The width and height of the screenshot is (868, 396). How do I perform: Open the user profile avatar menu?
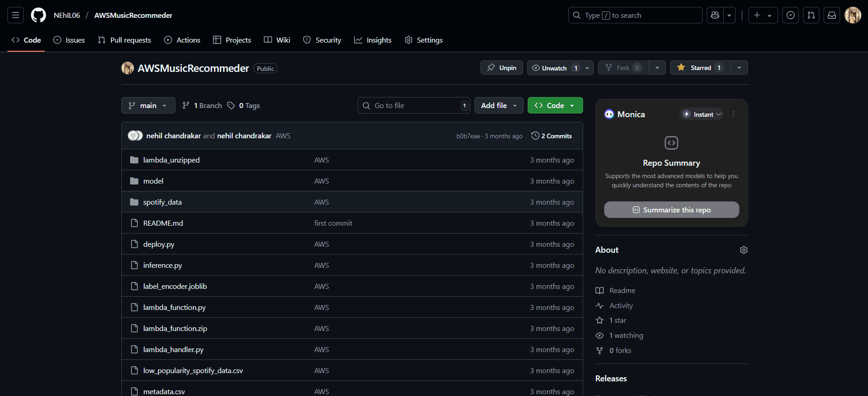(x=853, y=15)
